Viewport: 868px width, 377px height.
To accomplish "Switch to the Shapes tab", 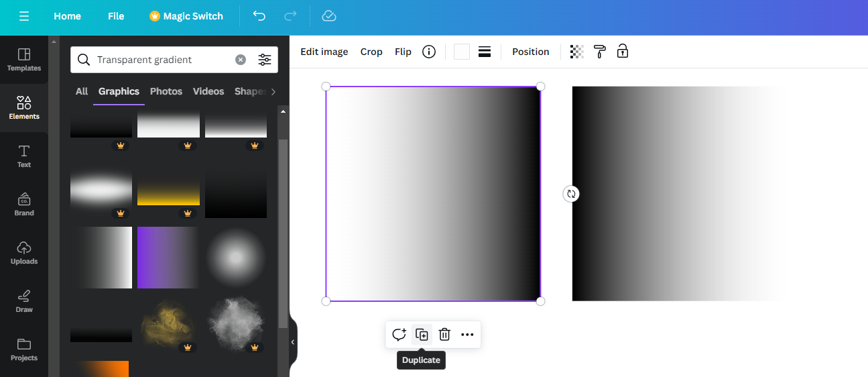I will point(251,91).
